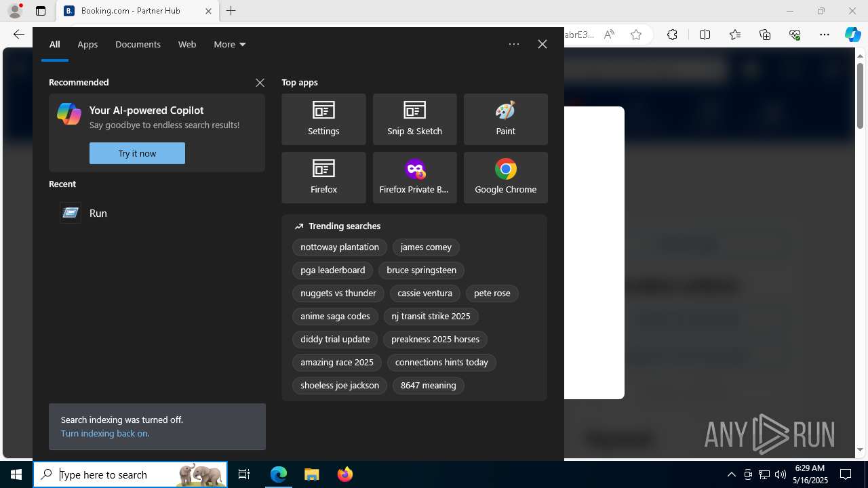Expand the More dropdown
Screen dimensions: 868x488
pyautogui.click(x=229, y=44)
